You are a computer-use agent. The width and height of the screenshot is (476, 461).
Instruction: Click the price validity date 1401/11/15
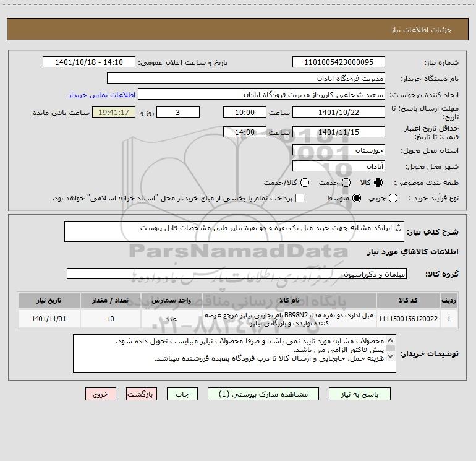339,132
